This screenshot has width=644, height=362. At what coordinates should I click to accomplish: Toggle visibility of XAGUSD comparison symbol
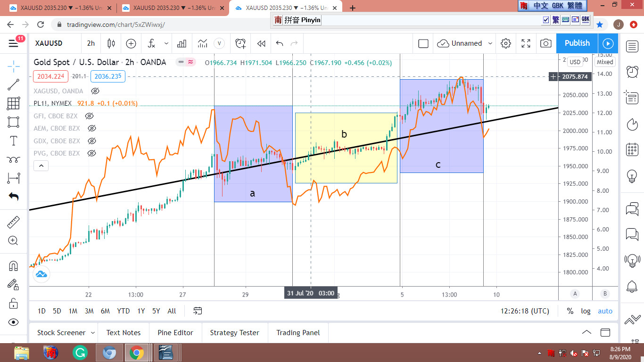pyautogui.click(x=95, y=91)
